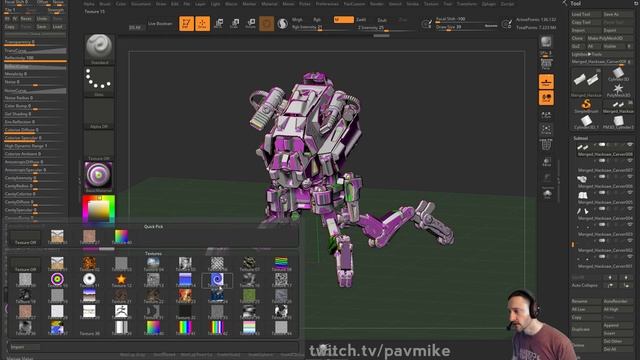640x360 pixels.
Task: Click the Import button under textures
Action: pos(25,347)
